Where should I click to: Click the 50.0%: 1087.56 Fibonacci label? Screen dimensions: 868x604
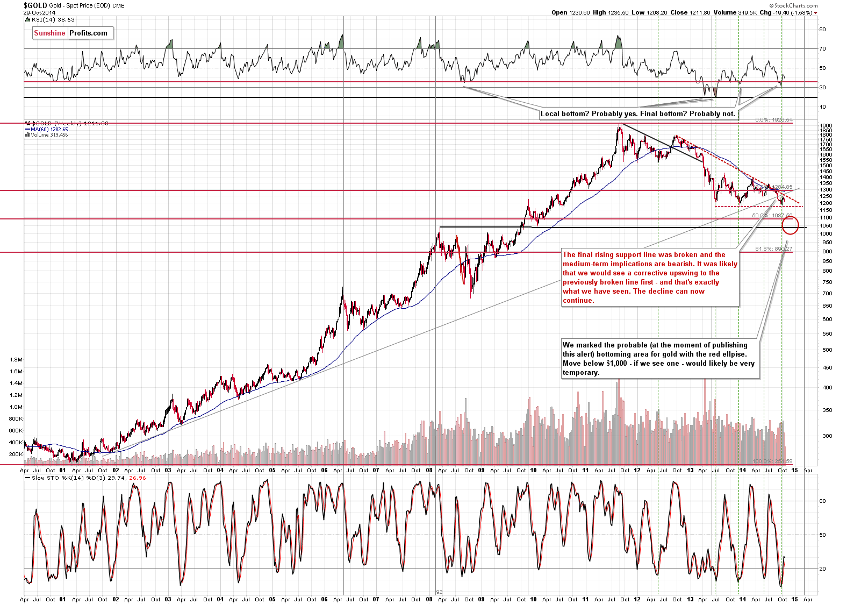click(772, 216)
